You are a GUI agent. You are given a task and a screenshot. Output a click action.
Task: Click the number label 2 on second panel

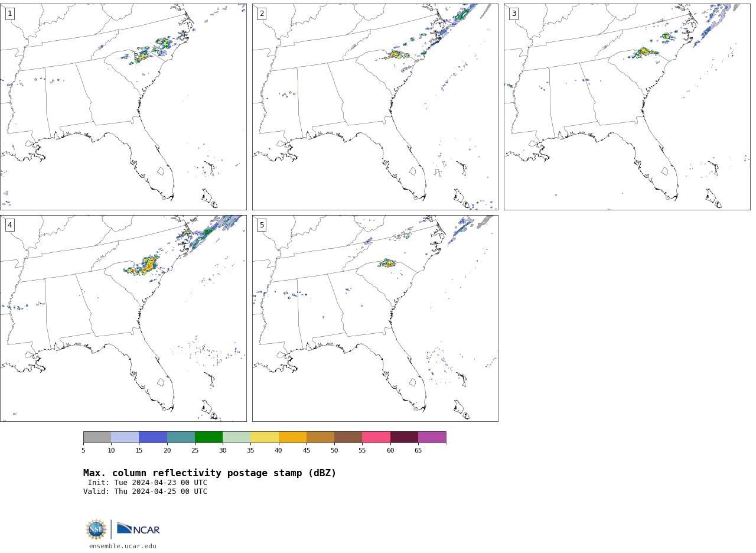[262, 14]
